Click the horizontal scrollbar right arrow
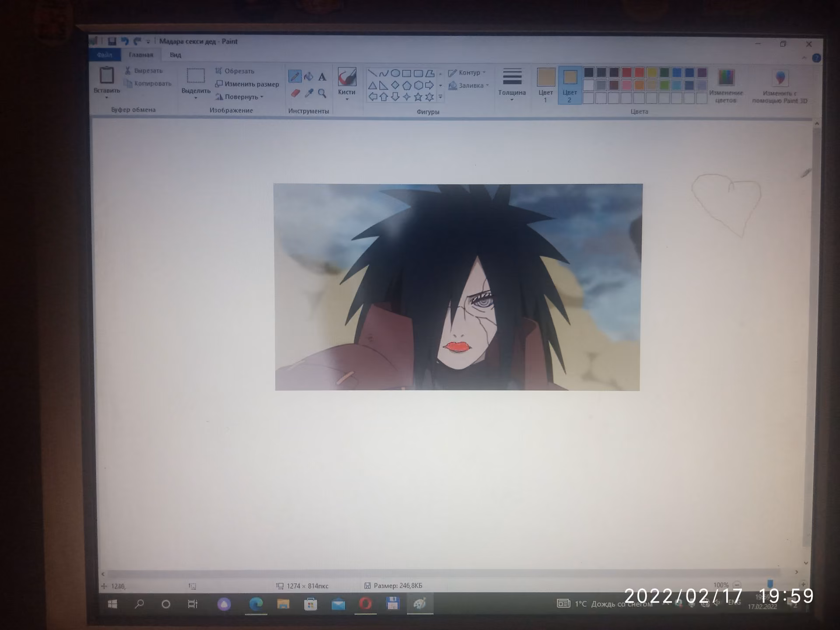 click(x=796, y=572)
